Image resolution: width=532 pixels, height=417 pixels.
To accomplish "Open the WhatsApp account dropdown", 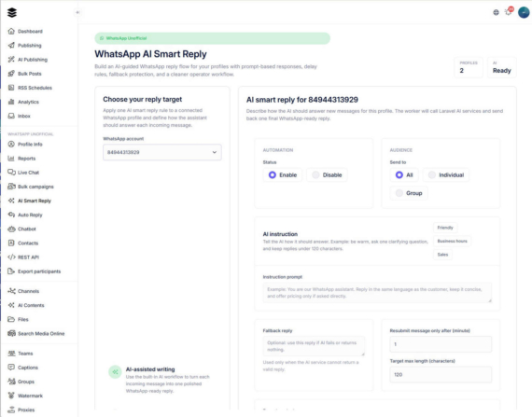I will pyautogui.click(x=162, y=152).
